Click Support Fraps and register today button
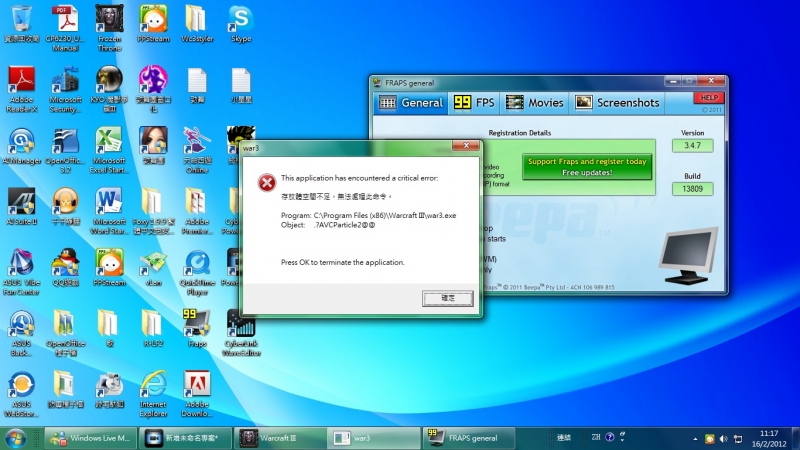 587,167
